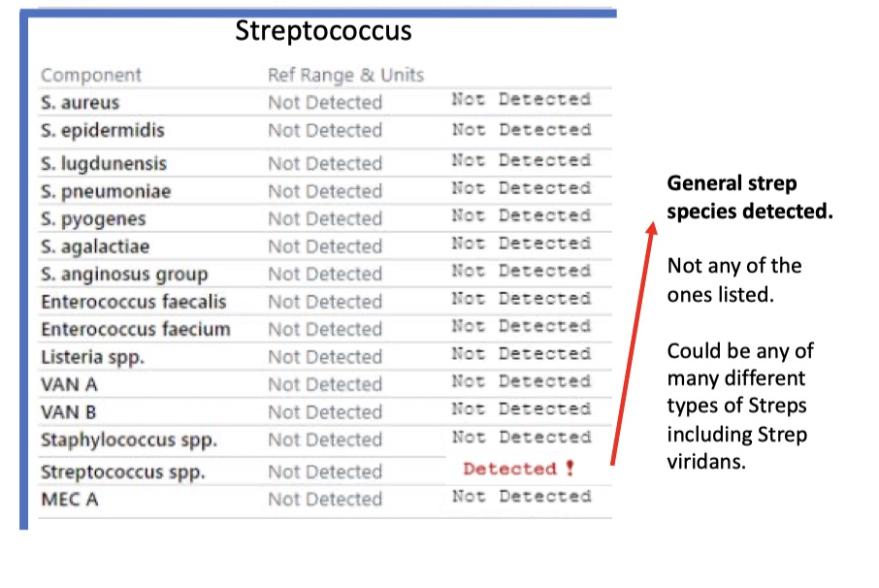Select S. pyogenes in the list
The image size is (879, 588).
tap(93, 219)
